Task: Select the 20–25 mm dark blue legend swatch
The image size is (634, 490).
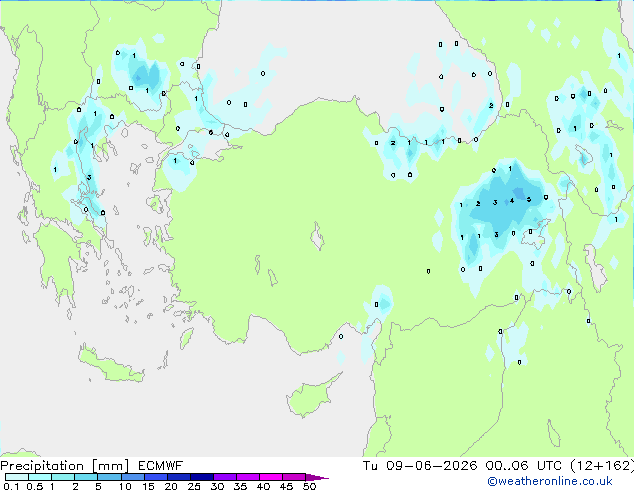Action: (179, 477)
